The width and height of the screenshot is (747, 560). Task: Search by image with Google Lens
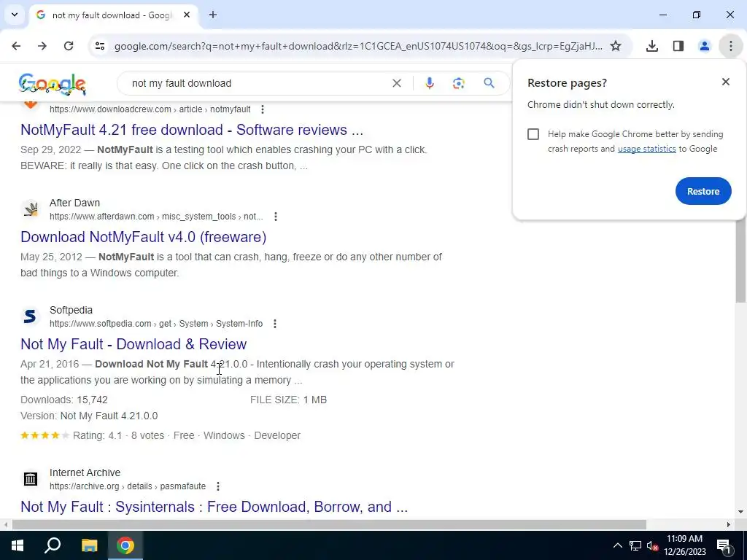coord(458,83)
